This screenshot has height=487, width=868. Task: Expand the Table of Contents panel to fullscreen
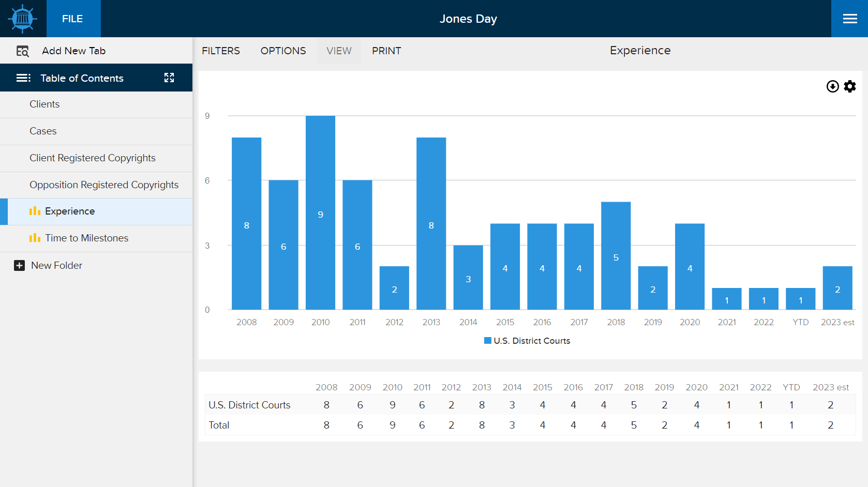(169, 78)
